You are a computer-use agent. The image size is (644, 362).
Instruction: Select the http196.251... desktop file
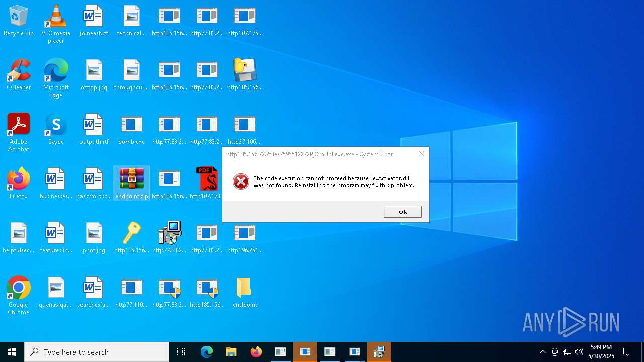245,238
